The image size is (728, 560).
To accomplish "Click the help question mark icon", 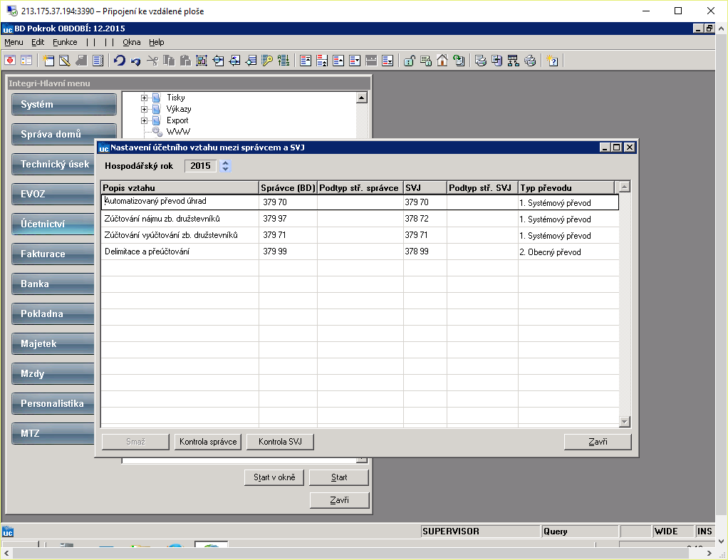I will 552,61.
